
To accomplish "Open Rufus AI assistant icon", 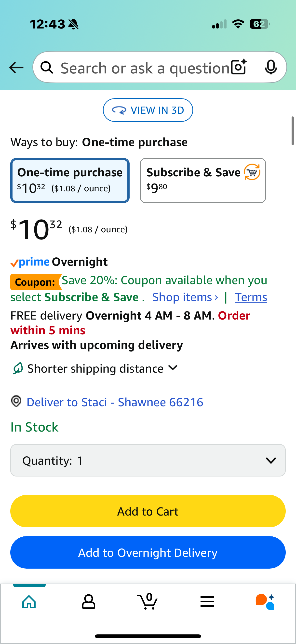I will pos(265,602).
